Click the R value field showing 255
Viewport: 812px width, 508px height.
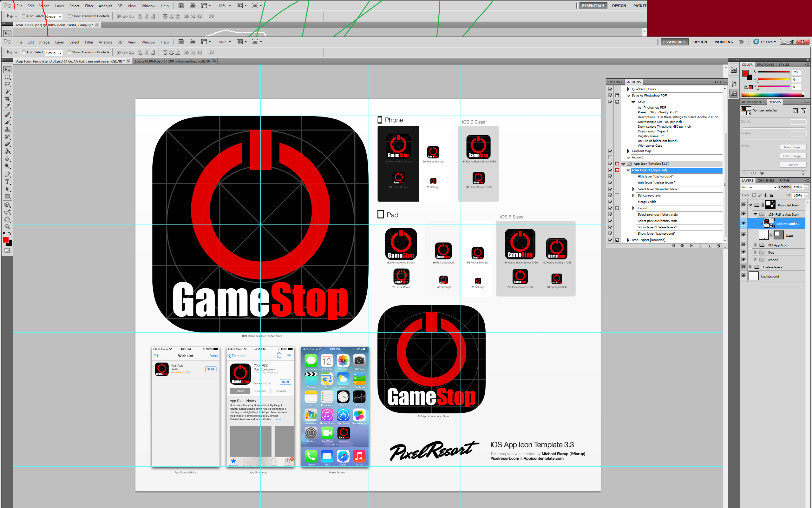[796, 72]
